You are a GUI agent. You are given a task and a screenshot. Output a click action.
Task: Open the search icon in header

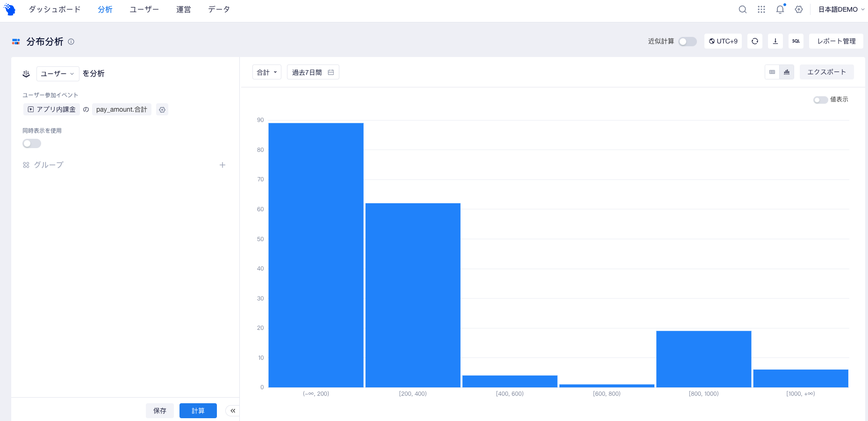click(x=742, y=9)
